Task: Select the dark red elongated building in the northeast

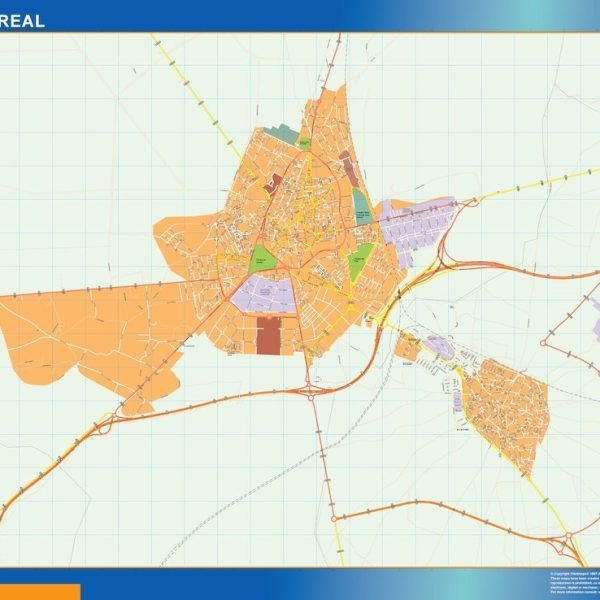Action: point(349,169)
